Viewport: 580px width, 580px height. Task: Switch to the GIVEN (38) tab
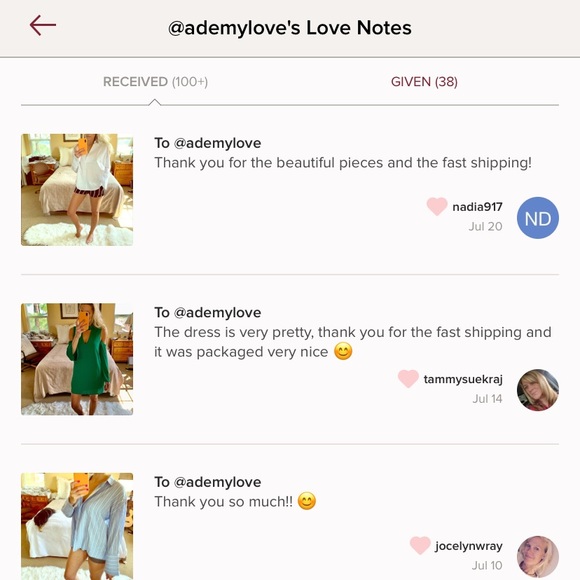click(x=424, y=82)
